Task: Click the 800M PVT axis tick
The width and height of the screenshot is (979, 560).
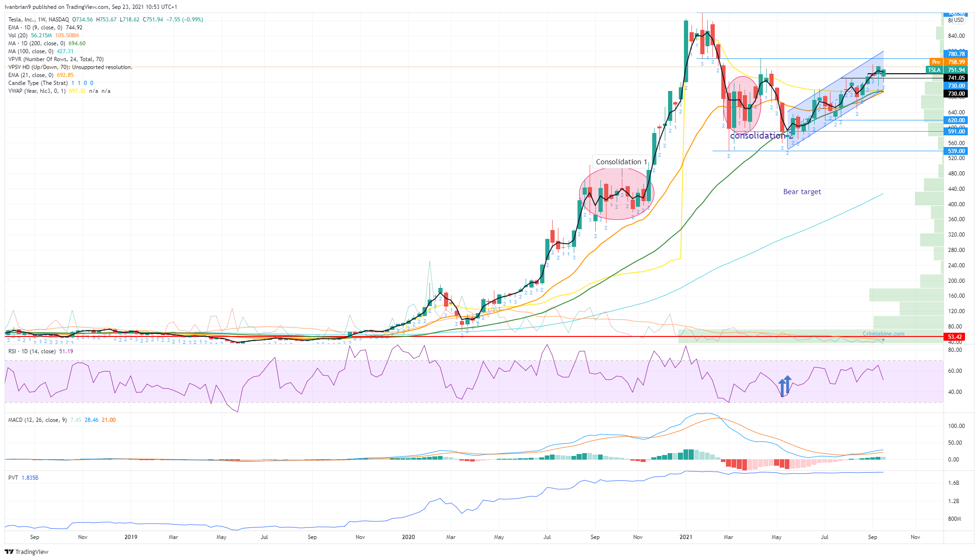Action: coord(954,519)
